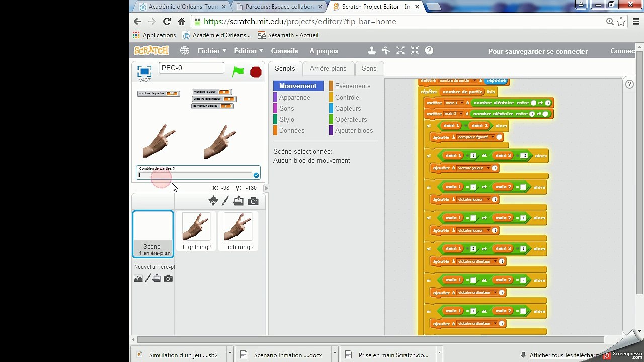
Task: Click the Combien de parties answer field
Action: [195, 175]
